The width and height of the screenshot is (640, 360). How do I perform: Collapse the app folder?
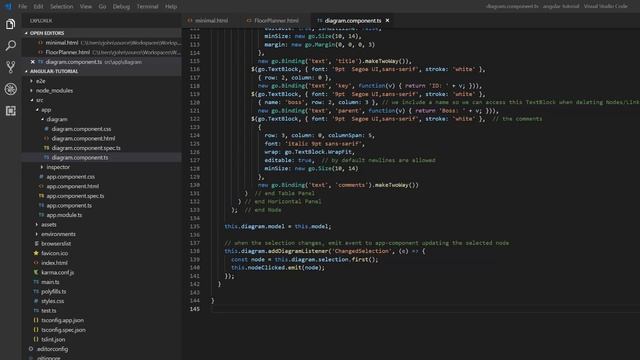(x=46, y=110)
